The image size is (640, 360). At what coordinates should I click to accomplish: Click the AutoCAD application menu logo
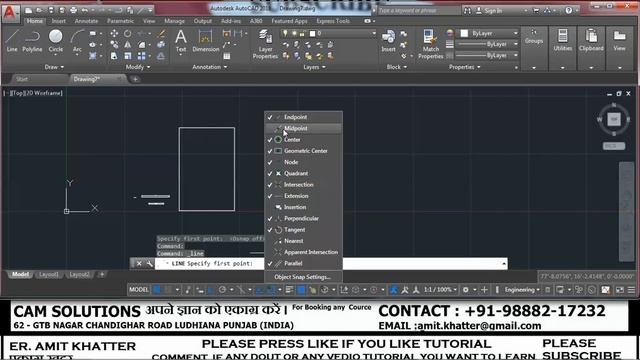click(x=10, y=13)
